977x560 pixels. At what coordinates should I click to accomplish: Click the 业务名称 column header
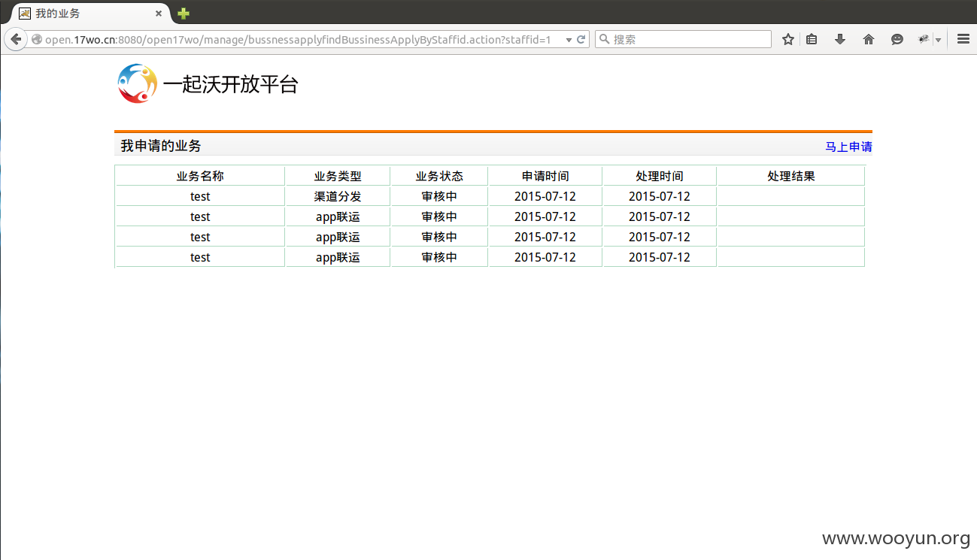click(200, 176)
